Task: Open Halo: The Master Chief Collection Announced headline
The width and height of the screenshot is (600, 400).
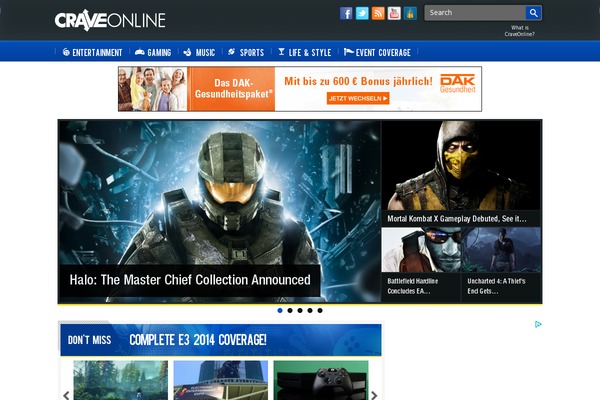Action: click(190, 280)
